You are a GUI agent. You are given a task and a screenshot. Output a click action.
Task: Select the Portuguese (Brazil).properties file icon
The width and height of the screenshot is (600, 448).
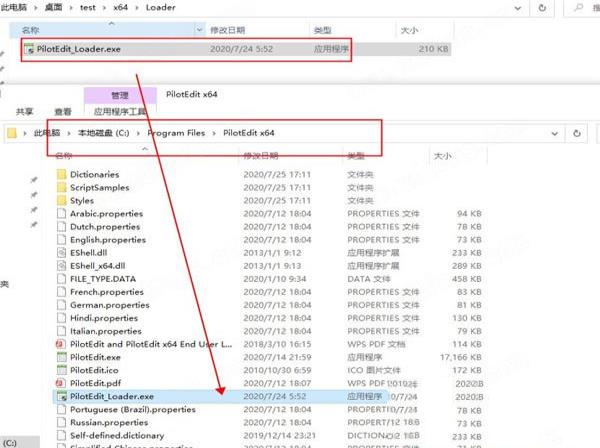click(61, 409)
